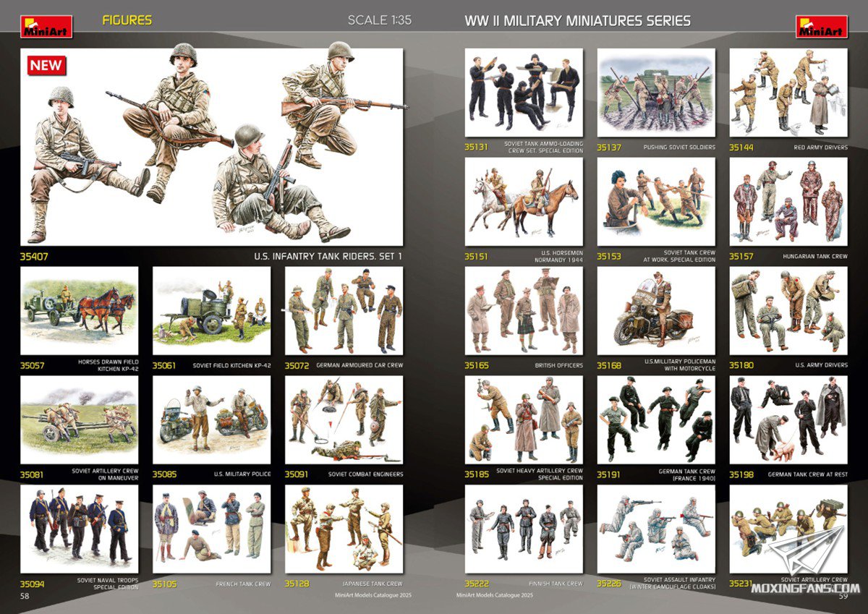Click product number 35157
Viewport: 868px width, 614px height.
[741, 256]
